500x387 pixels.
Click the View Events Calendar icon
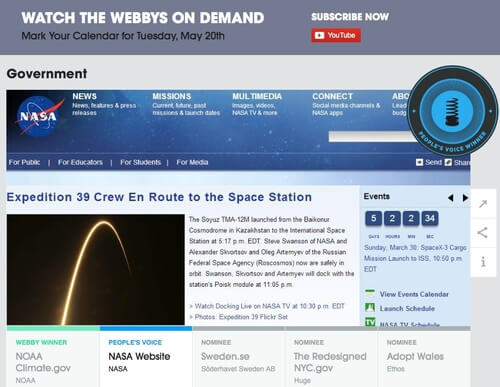(x=370, y=294)
